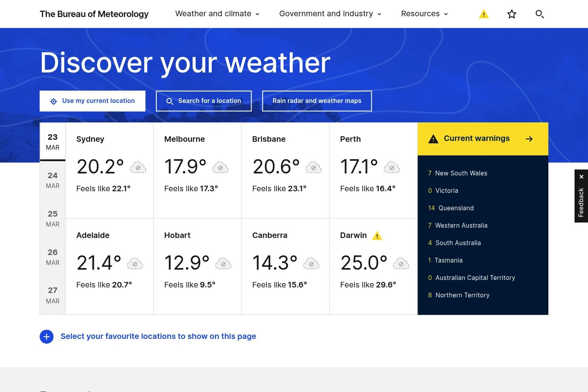Click Darwin "Feels like 29.6°" text
Screen dimensions: 588x392
(368, 285)
